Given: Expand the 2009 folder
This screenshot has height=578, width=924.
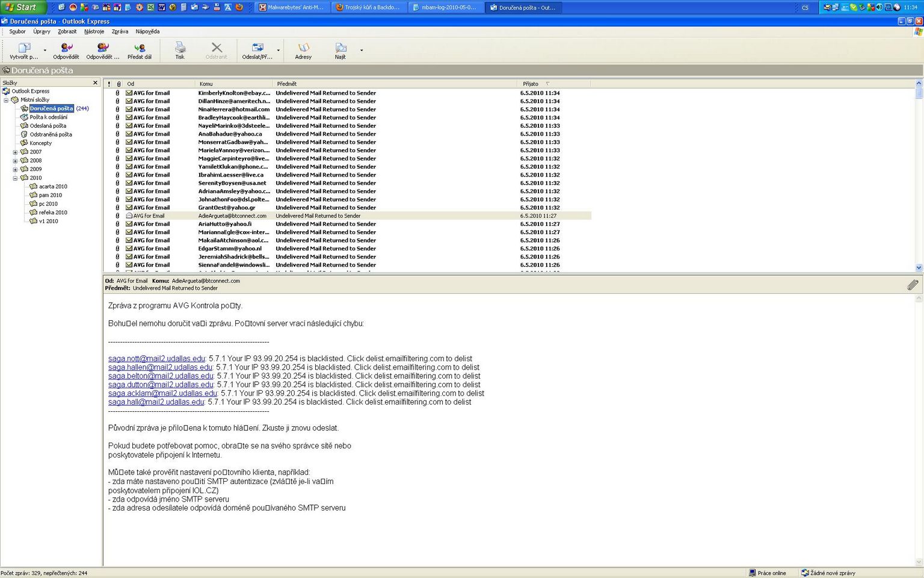Looking at the screenshot, I should coord(15,170).
